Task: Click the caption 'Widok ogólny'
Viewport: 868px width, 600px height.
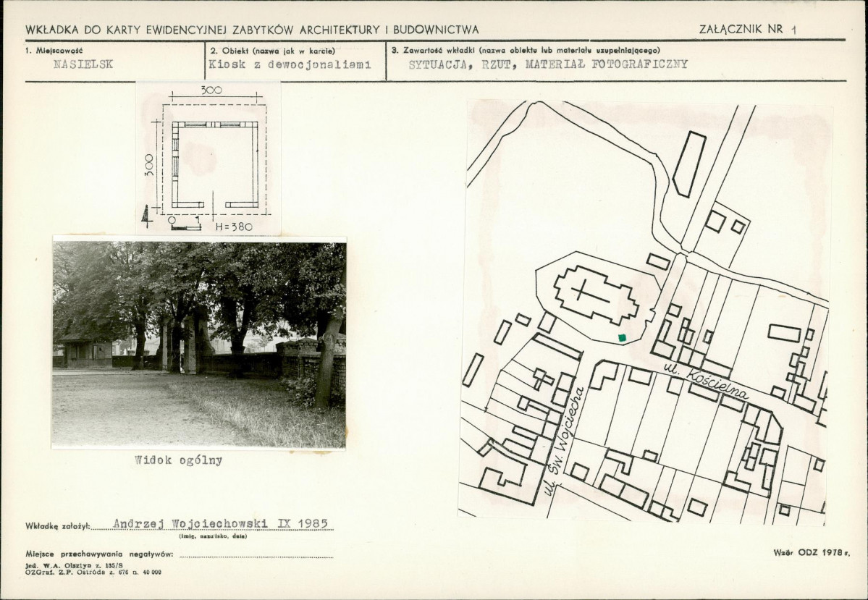Action: (178, 460)
